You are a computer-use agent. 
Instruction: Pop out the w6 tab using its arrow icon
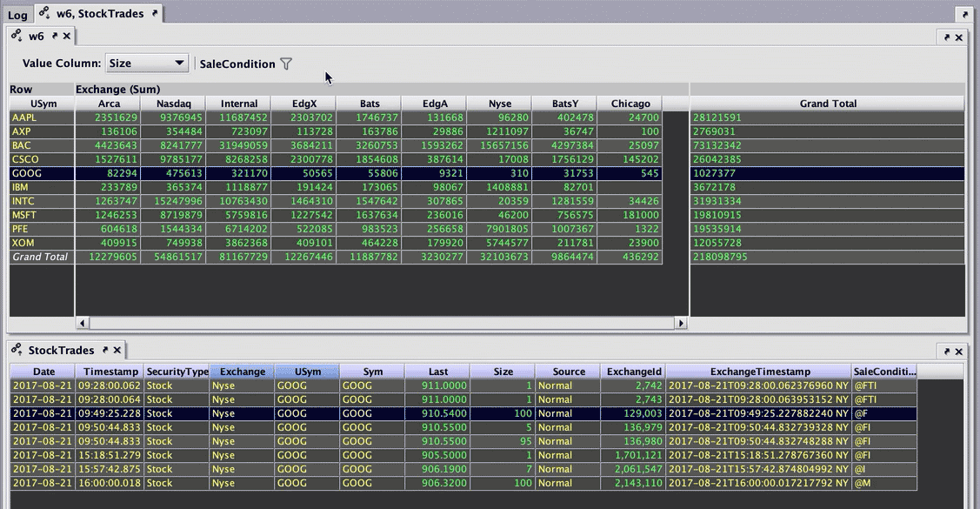pos(55,36)
